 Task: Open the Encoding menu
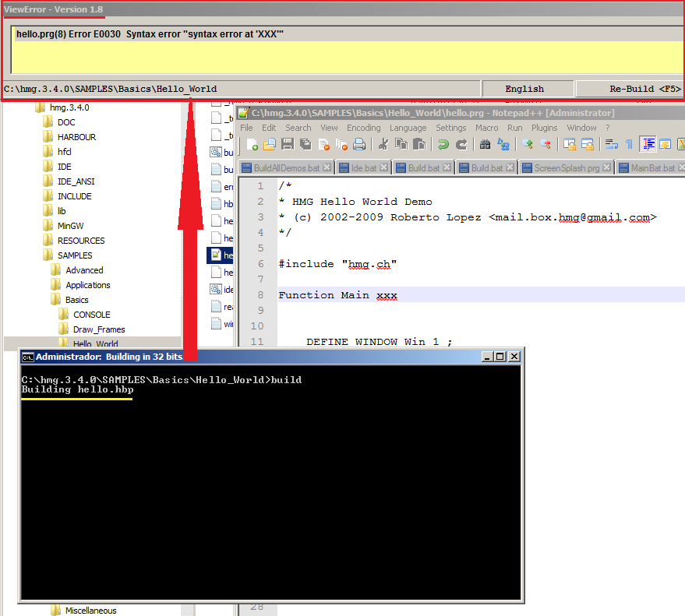point(363,128)
